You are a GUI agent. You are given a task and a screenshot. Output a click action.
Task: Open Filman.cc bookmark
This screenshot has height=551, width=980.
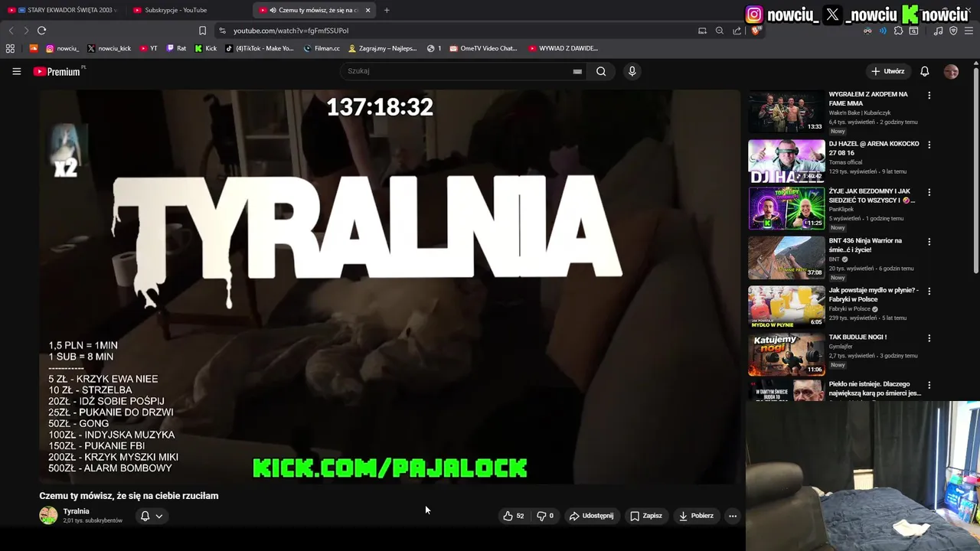point(322,48)
